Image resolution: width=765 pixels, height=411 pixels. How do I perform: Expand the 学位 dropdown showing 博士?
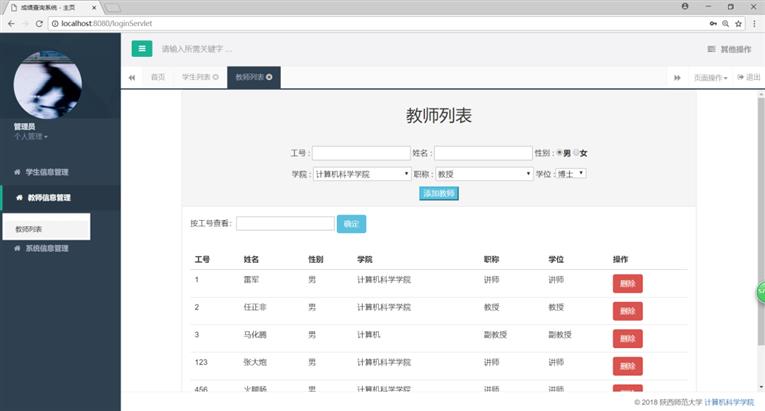[x=570, y=173]
